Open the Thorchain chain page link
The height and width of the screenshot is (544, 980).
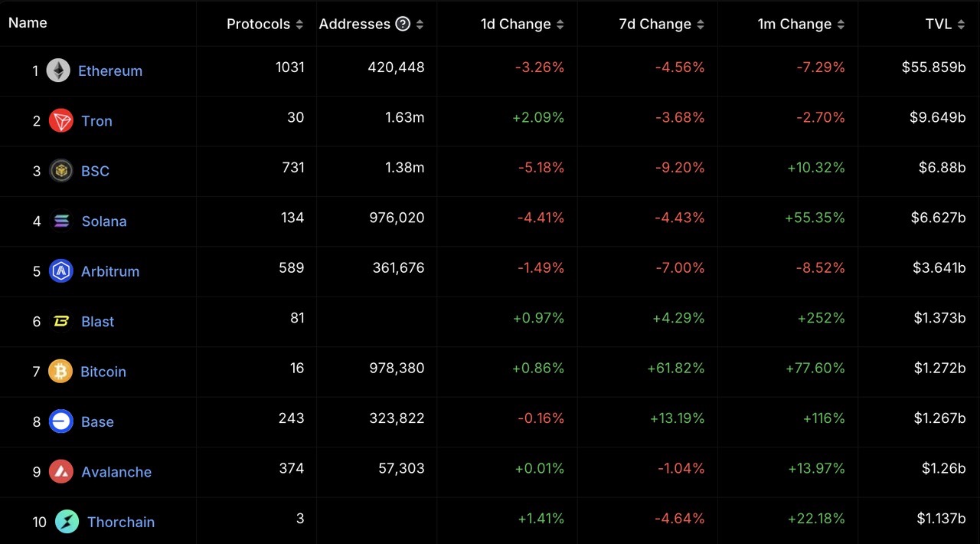121,522
